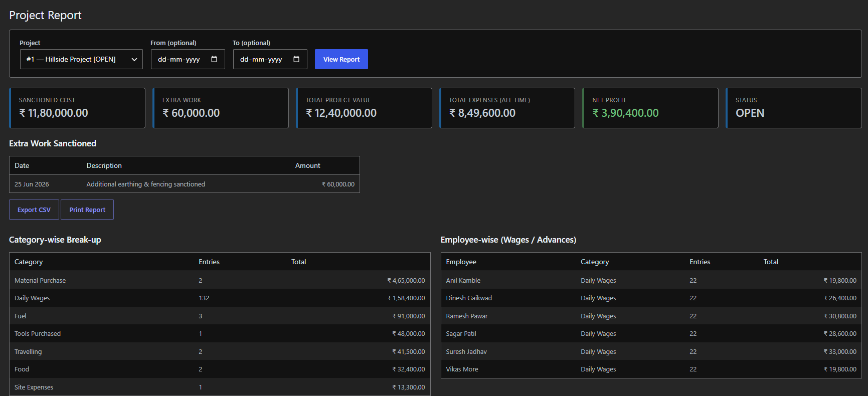The image size is (868, 396).
Task: Click the Anil Kamble employee row
Action: click(x=651, y=280)
